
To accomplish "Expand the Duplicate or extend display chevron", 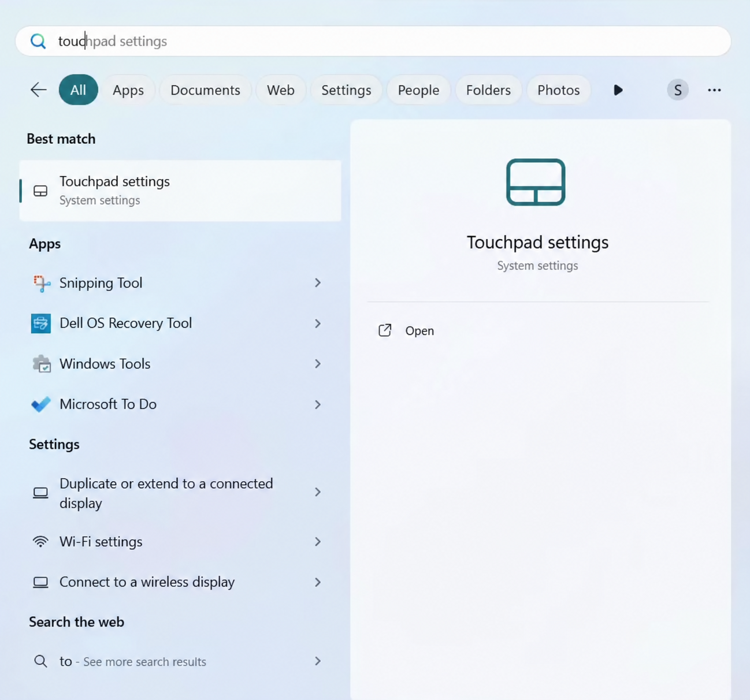I will pos(318,492).
